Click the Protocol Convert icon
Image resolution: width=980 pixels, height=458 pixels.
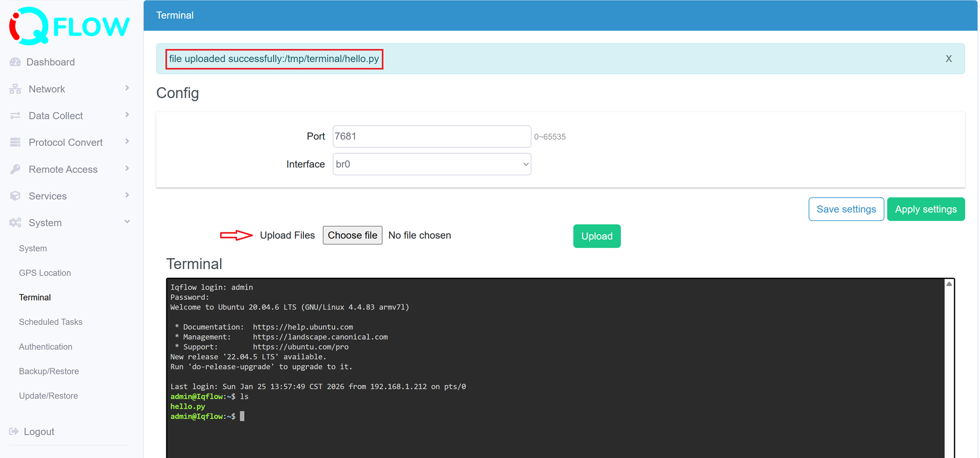(15, 142)
